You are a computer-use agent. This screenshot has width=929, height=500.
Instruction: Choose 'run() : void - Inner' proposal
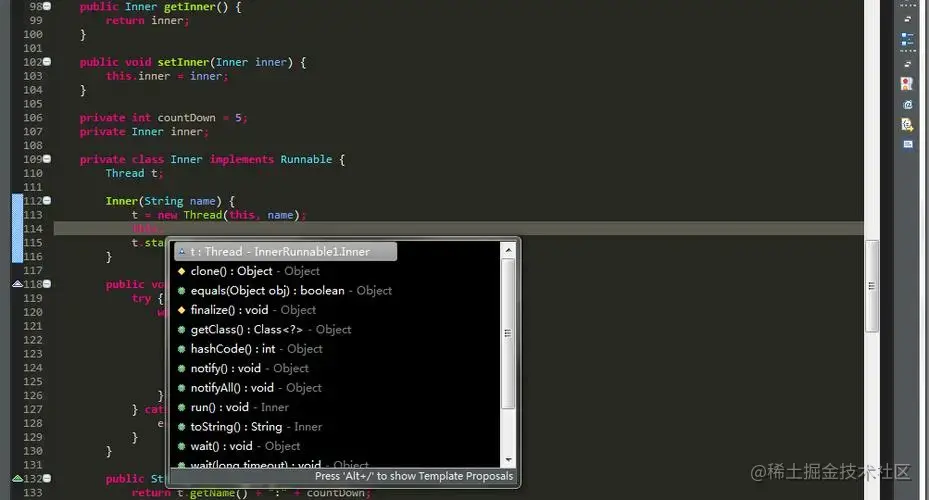(337, 408)
